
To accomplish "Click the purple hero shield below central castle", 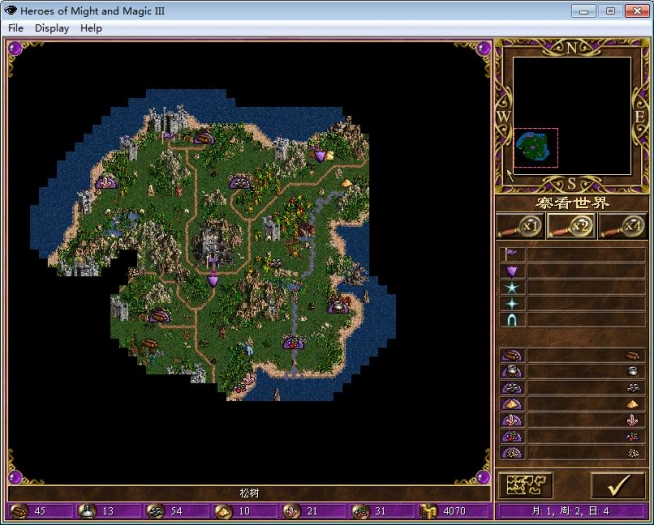I will pyautogui.click(x=213, y=279).
